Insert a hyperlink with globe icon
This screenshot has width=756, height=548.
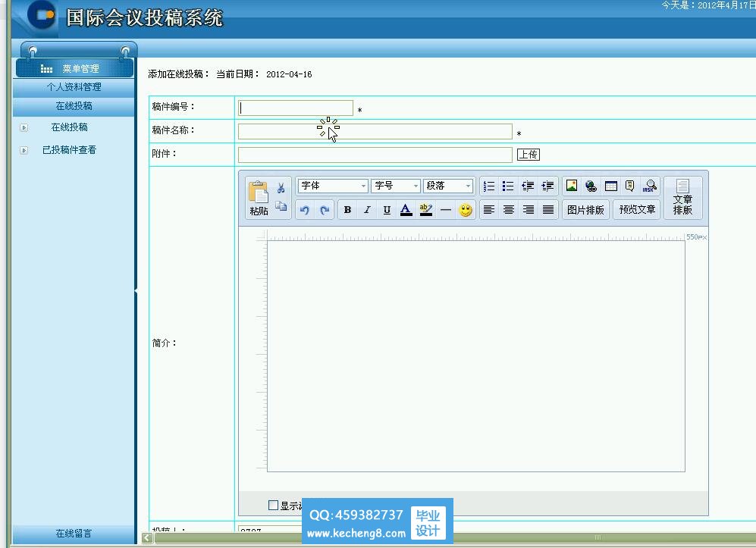tap(591, 186)
